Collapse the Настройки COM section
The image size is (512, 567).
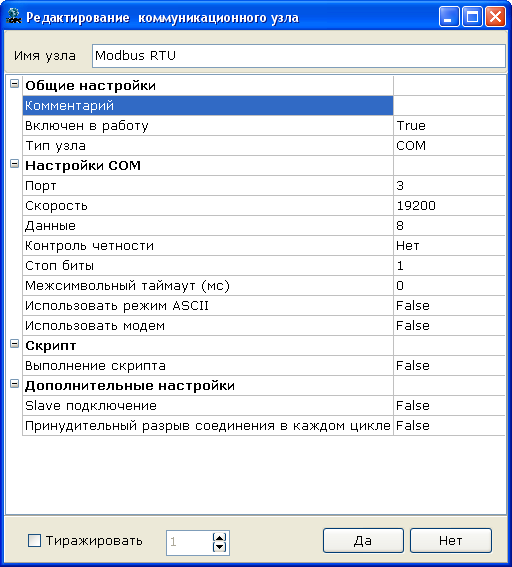point(14,164)
